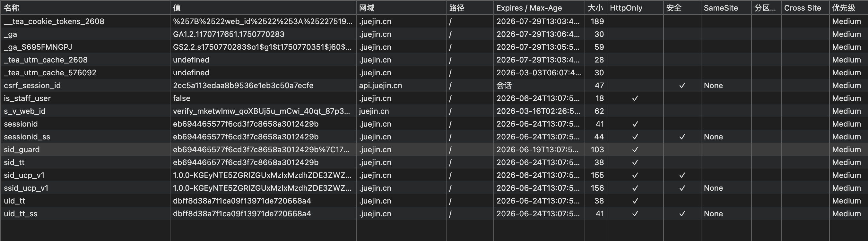Click the size 156 cell
This screenshot has width=868, height=241.
tap(596, 188)
